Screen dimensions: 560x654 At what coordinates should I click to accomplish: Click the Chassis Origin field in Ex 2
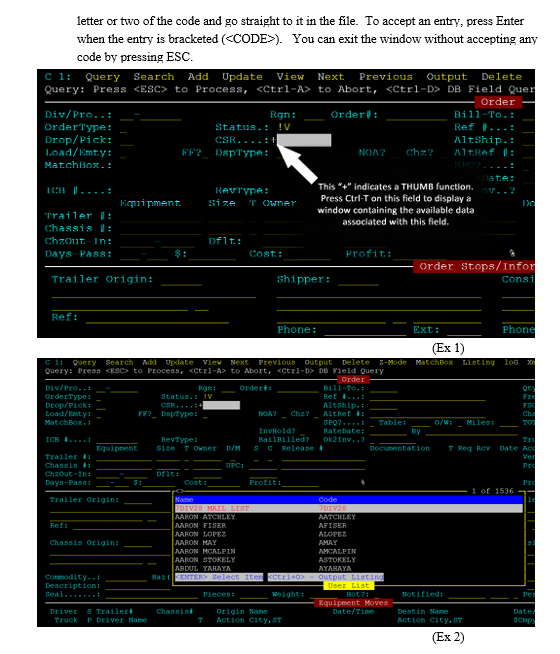pos(138,543)
